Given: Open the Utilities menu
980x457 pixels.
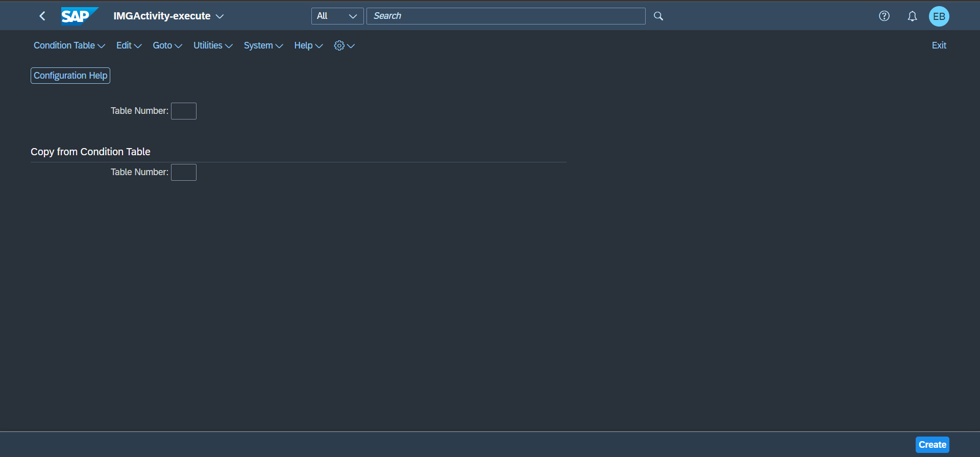Looking at the screenshot, I should [x=213, y=45].
